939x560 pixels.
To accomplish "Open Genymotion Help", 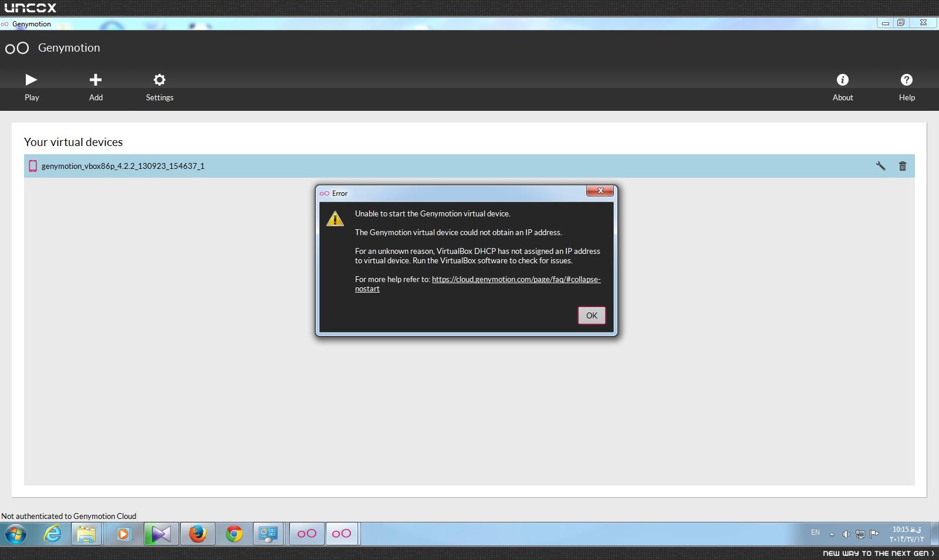I will (907, 87).
